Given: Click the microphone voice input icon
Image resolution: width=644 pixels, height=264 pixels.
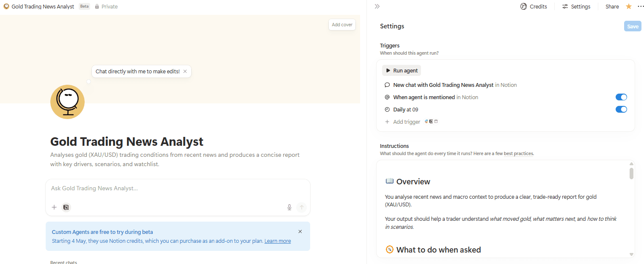Looking at the screenshot, I should point(289,207).
